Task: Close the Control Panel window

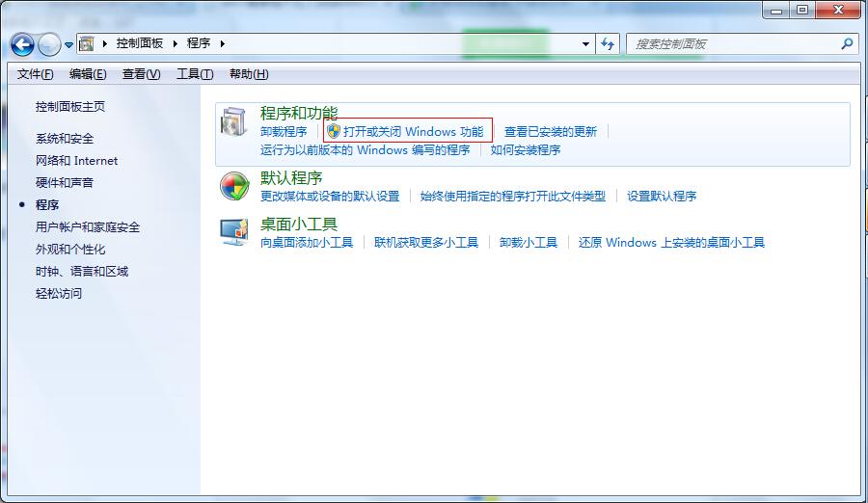Action: [838, 10]
